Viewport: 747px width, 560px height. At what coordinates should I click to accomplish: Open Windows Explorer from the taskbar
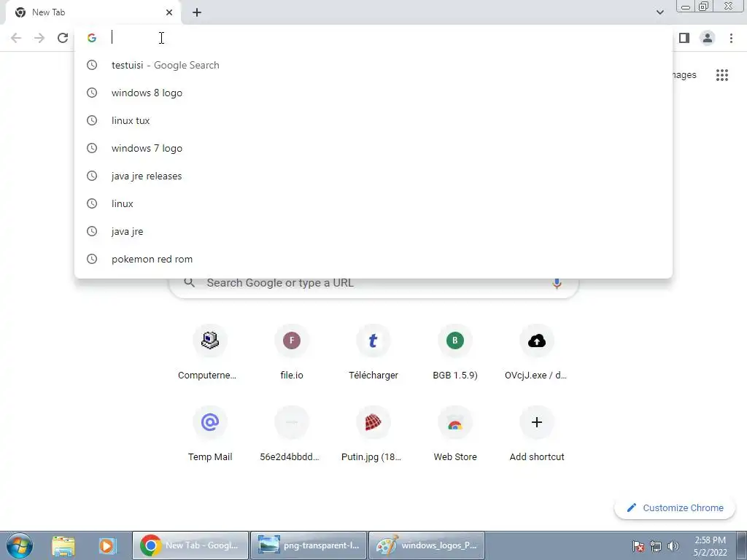click(63, 545)
